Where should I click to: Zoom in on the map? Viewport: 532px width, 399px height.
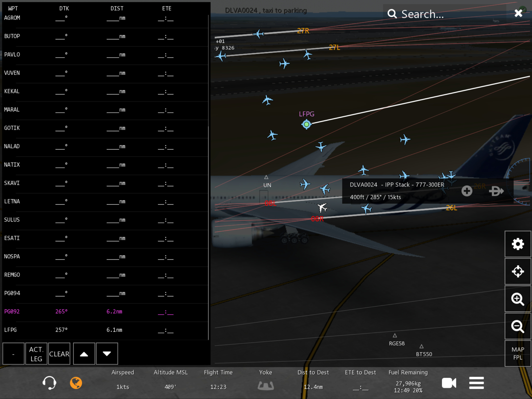pos(517,299)
